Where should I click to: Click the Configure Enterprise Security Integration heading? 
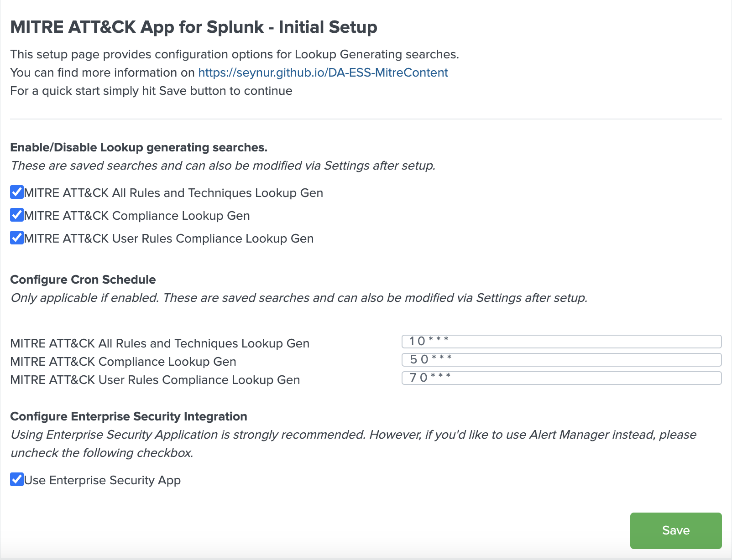click(x=129, y=416)
